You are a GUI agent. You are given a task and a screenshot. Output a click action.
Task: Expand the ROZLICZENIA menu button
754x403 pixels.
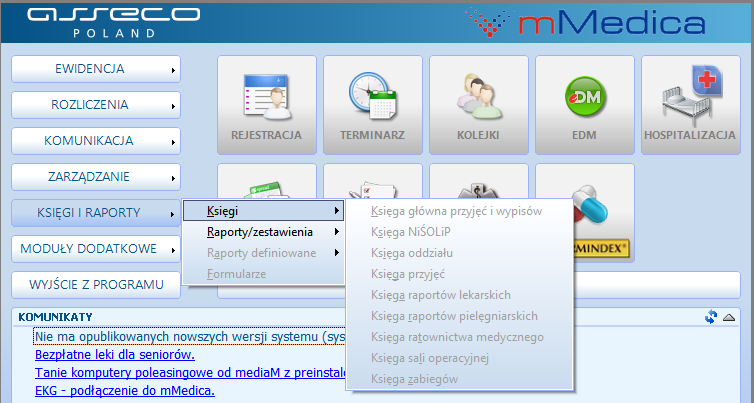[x=96, y=105]
